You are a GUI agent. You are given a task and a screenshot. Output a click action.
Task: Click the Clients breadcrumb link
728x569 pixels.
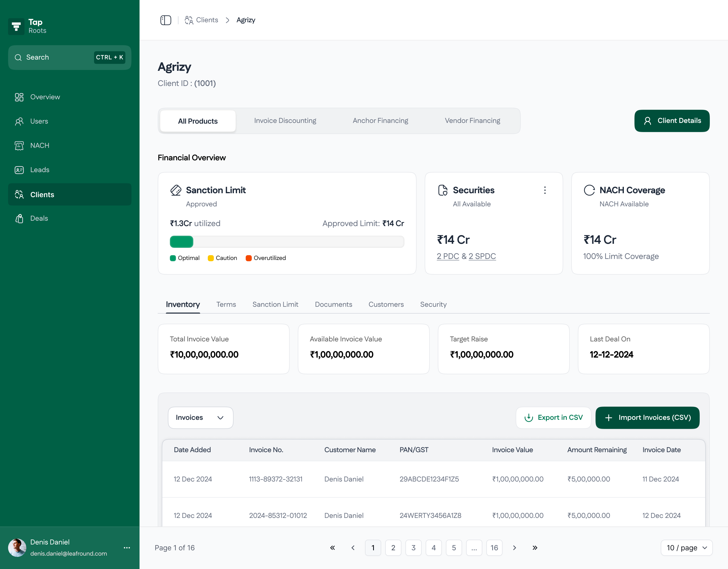tap(201, 20)
